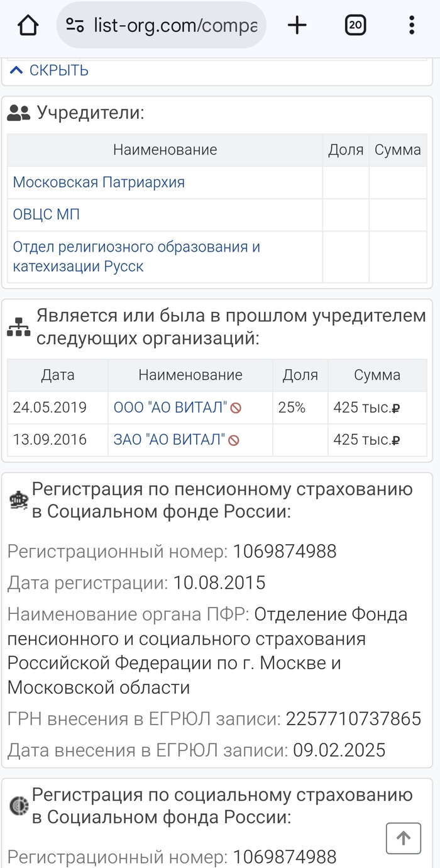440x868 pixels.
Task: Tap the browser home icon
Action: (x=28, y=25)
